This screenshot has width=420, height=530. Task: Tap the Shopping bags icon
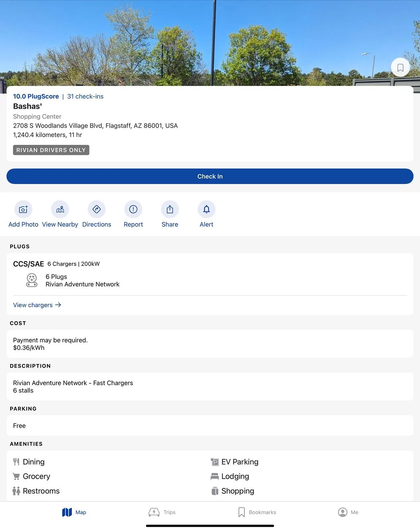click(x=215, y=491)
